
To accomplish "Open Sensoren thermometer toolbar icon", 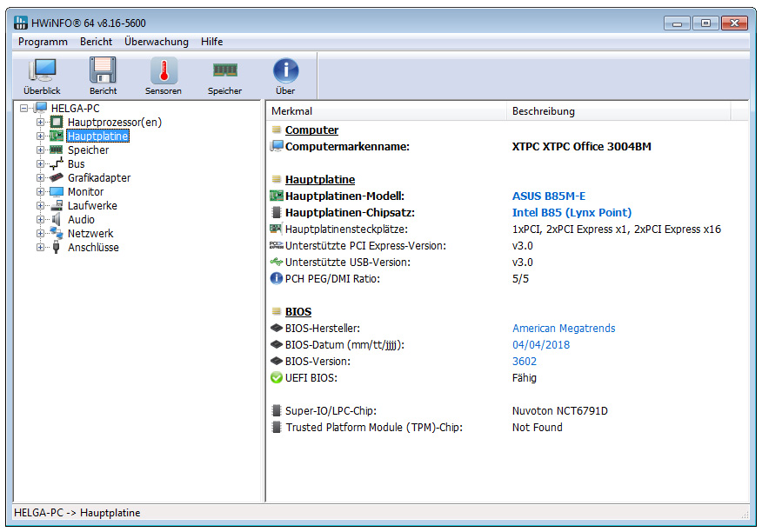I will pos(164,71).
